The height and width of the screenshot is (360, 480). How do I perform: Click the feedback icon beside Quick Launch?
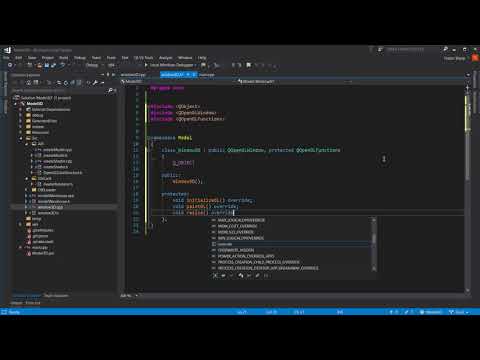pyautogui.click(x=380, y=50)
